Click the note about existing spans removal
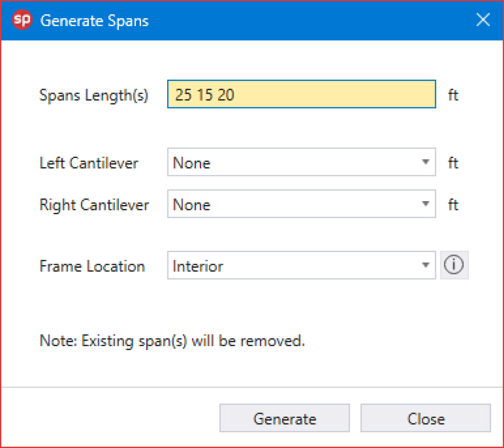504x448 pixels. (x=172, y=341)
